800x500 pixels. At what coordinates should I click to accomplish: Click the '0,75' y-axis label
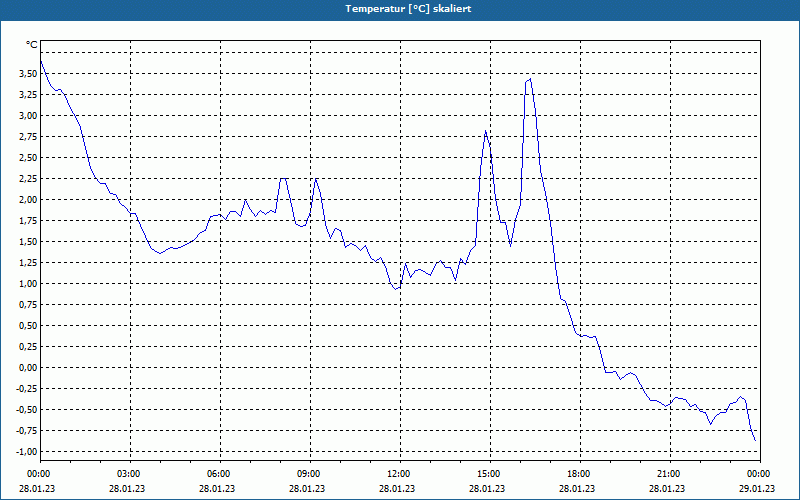click(28, 305)
